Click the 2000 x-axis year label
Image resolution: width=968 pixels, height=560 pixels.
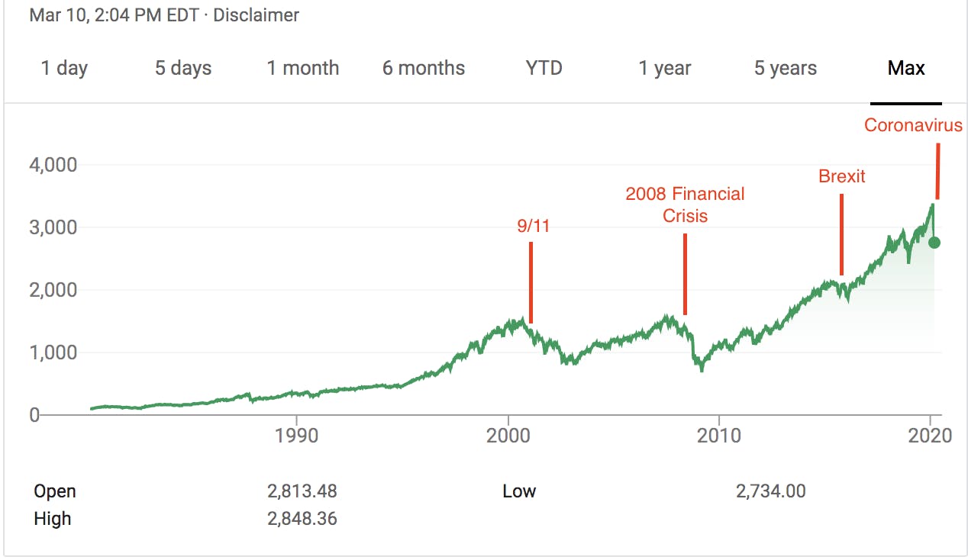click(508, 435)
